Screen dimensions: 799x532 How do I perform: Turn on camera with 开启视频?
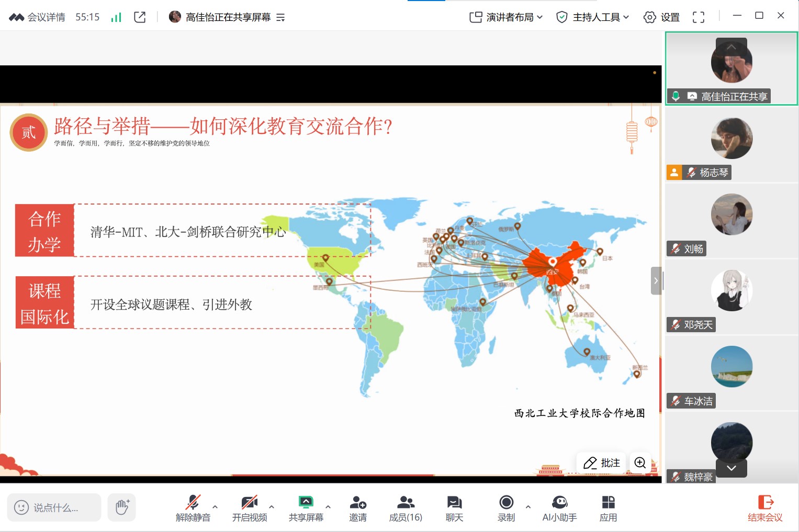pyautogui.click(x=250, y=507)
